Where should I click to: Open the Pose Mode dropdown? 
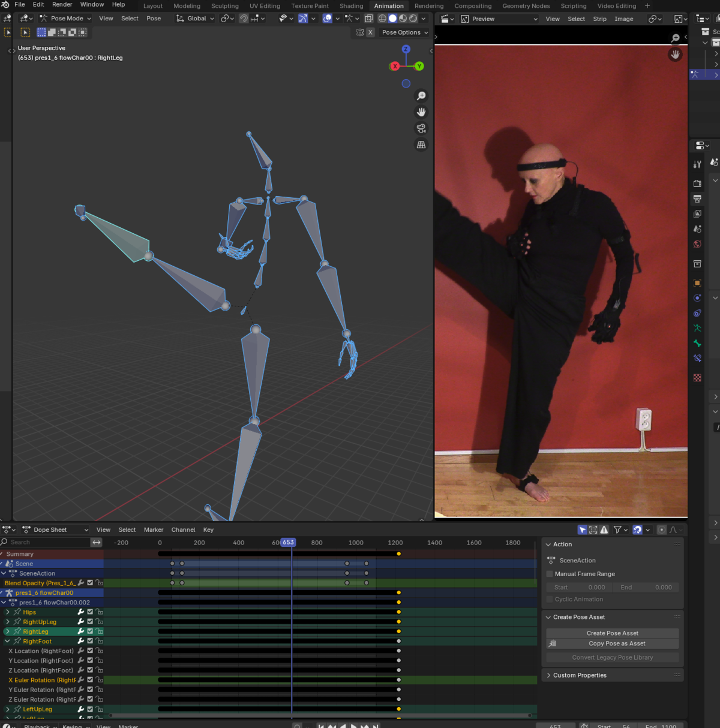(x=66, y=19)
